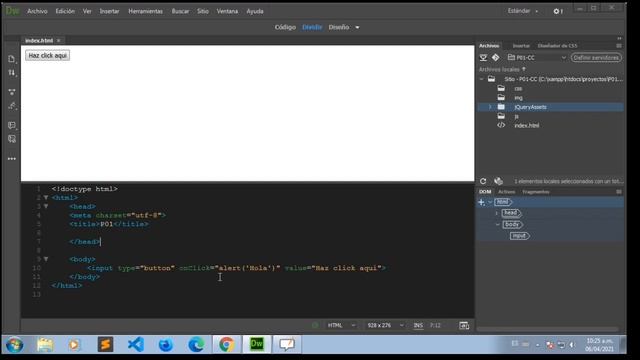640x360 pixels.
Task: Toggle the INS insert mode indicator
Action: (x=418, y=325)
